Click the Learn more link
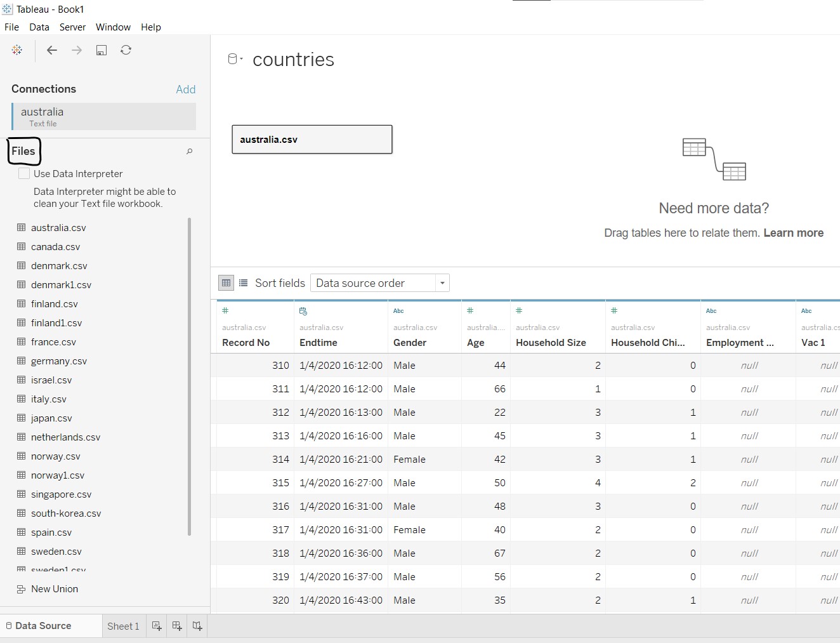This screenshot has height=643, width=840. pyautogui.click(x=793, y=233)
